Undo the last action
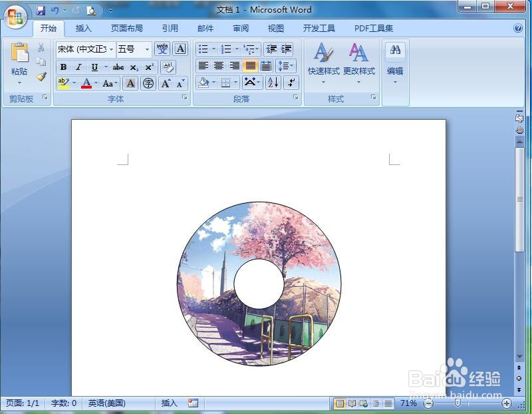 (55, 11)
